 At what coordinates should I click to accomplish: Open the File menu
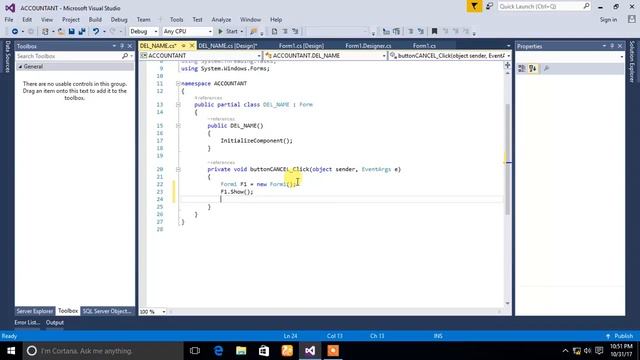(x=9, y=20)
